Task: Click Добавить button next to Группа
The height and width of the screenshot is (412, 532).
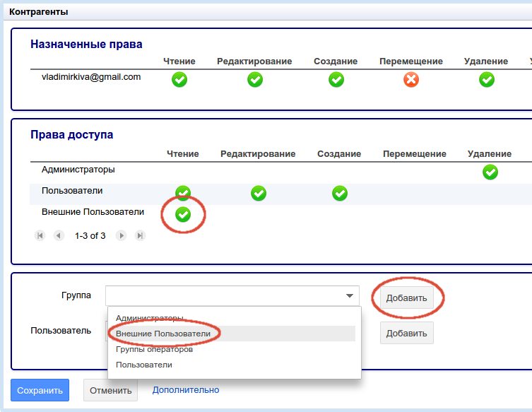Action: coord(406,298)
